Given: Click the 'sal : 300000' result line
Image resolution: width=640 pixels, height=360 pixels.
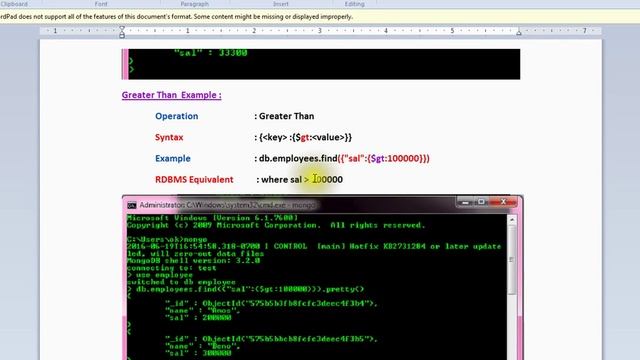Looking at the screenshot, I should pos(198,353).
